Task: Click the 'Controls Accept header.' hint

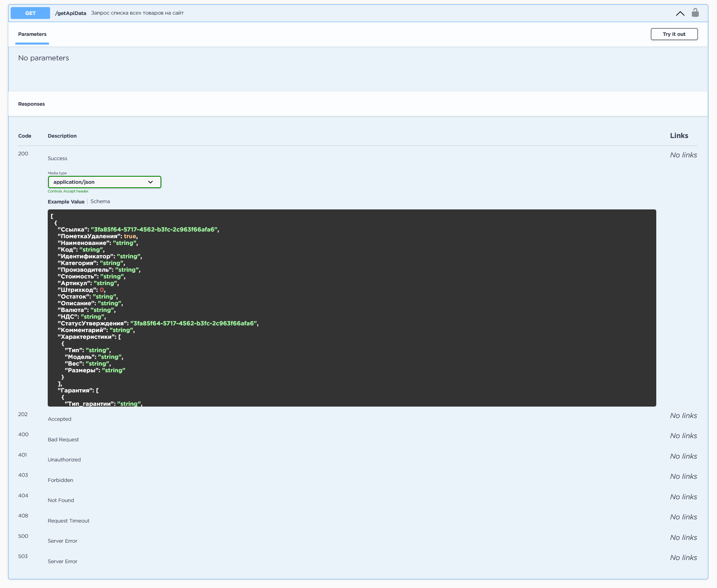Action: point(68,191)
